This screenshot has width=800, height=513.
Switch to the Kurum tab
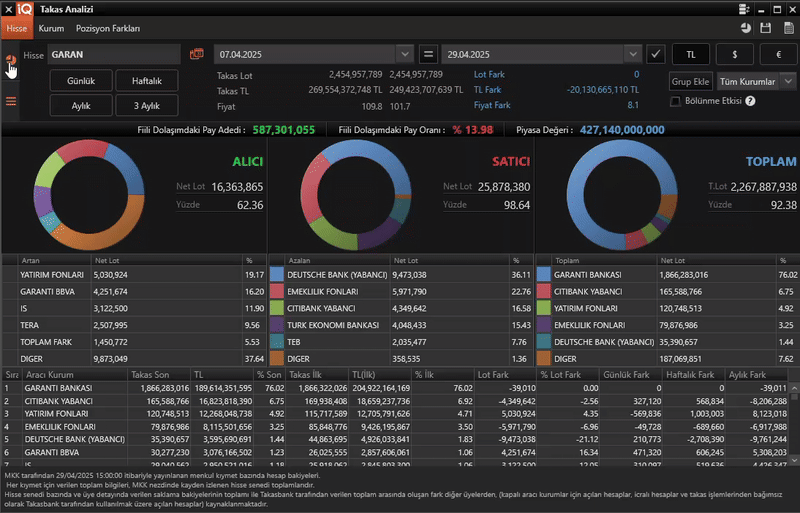(52, 29)
